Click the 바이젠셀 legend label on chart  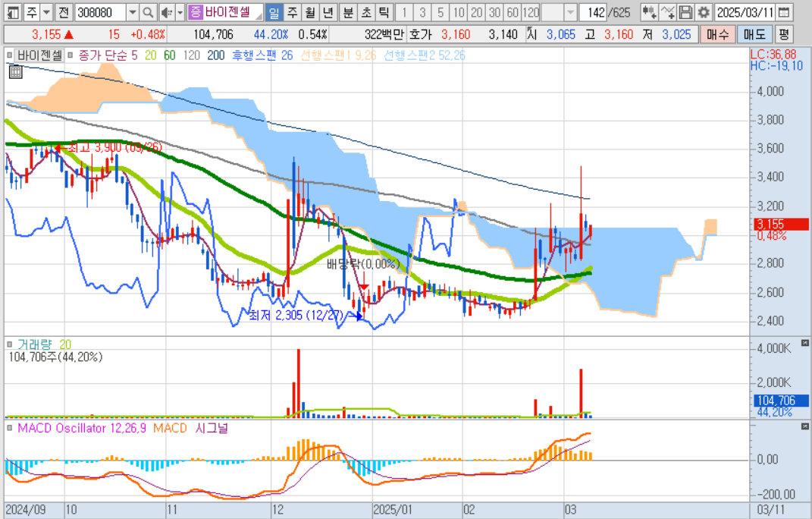[x=40, y=55]
